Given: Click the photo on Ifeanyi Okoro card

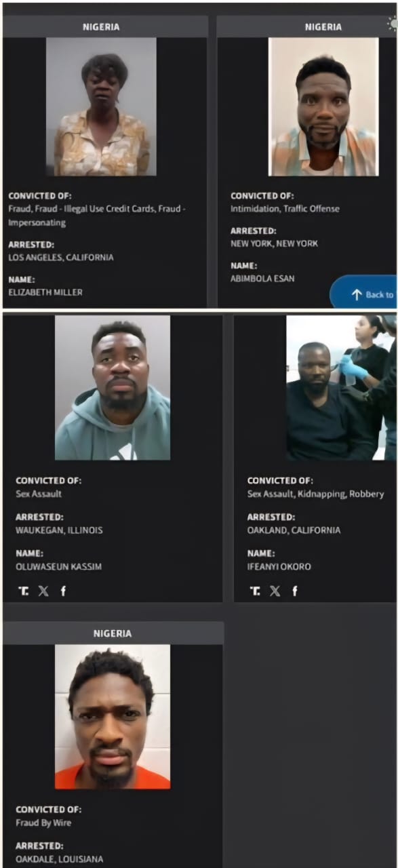Looking at the screenshot, I should coord(341,388).
